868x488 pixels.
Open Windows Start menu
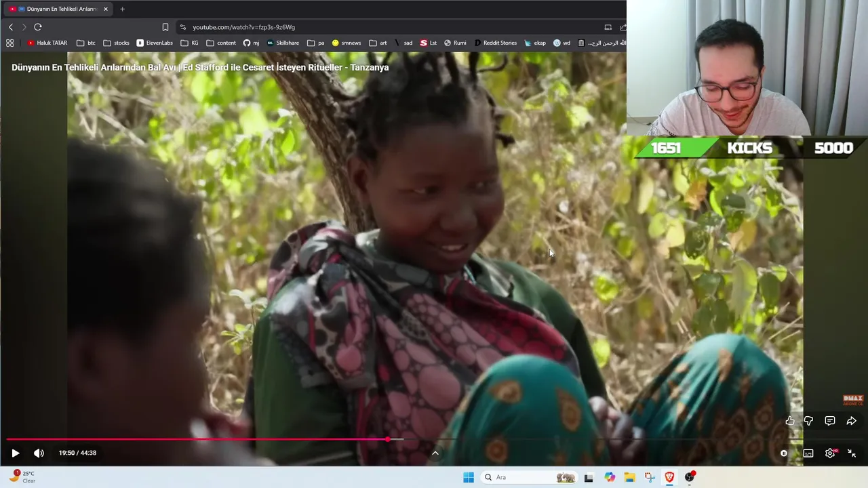[469, 477]
